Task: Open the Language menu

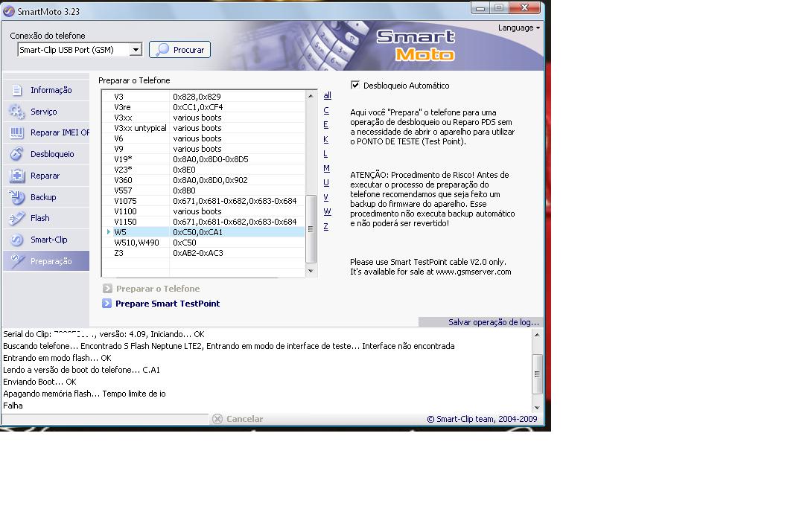Action: 518,28
